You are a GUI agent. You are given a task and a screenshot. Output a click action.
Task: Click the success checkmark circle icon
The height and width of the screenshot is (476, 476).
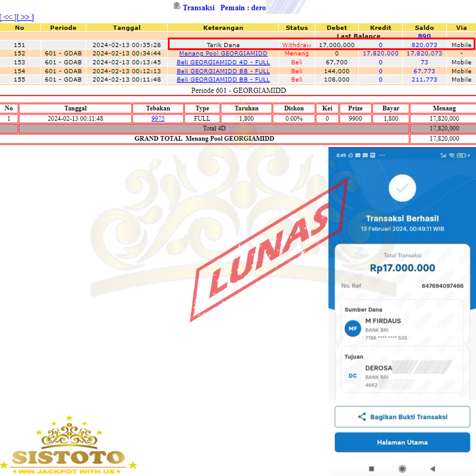[x=402, y=188]
